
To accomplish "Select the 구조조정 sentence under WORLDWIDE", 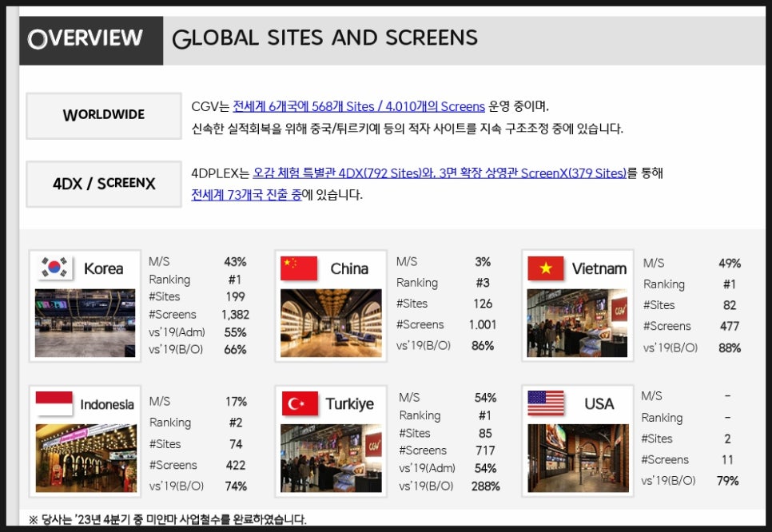I will (407, 129).
